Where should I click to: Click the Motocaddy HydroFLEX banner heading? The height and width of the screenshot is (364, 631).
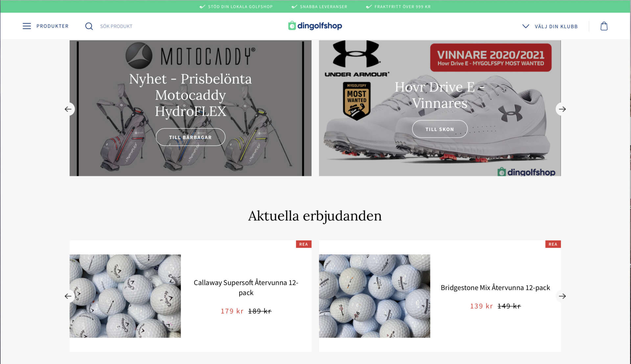click(190, 95)
